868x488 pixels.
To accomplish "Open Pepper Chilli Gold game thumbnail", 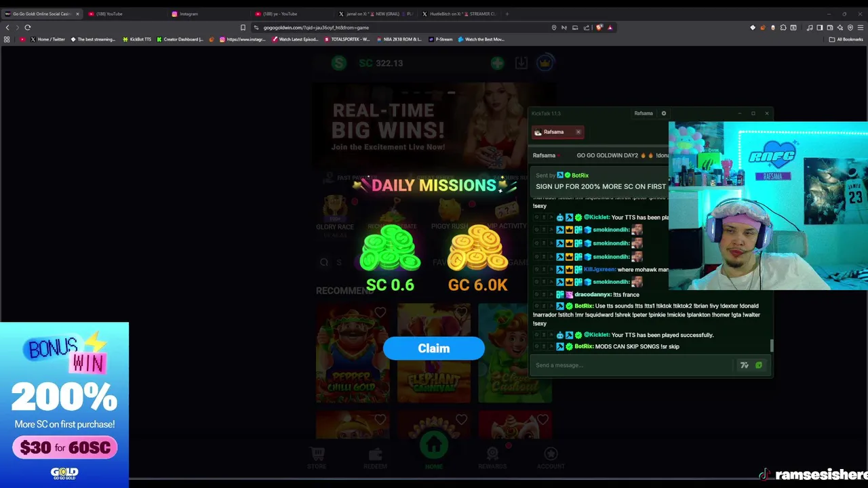I will click(x=353, y=353).
